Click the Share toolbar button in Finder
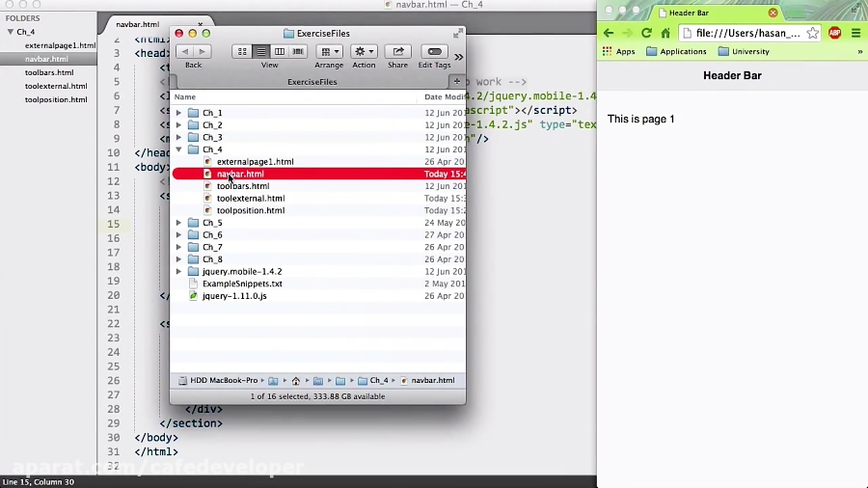Screen dimensions: 868x488 click(x=397, y=51)
